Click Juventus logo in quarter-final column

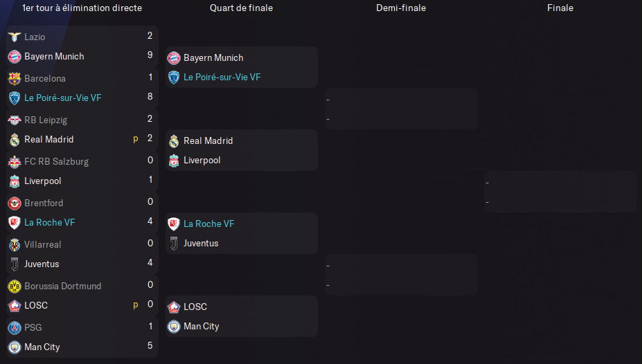(173, 244)
